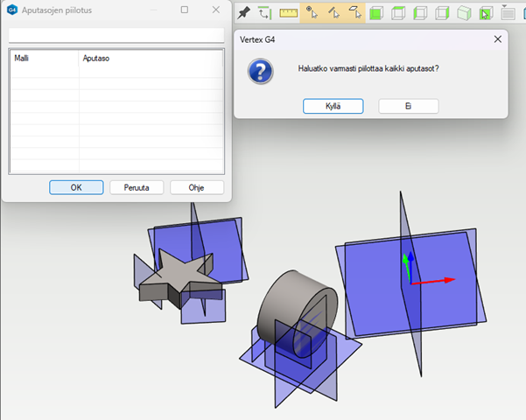Click the empty text field above list
Screen dimensions: 526x420
tap(116, 36)
